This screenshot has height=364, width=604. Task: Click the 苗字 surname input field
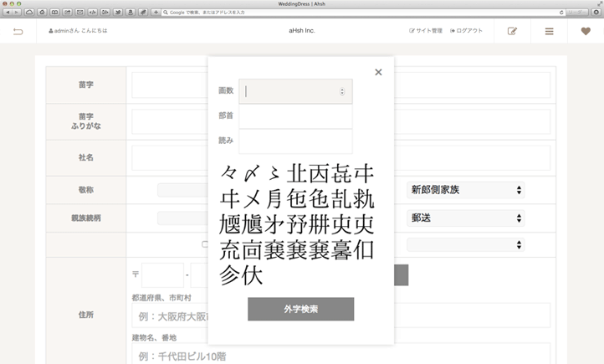[x=341, y=85]
